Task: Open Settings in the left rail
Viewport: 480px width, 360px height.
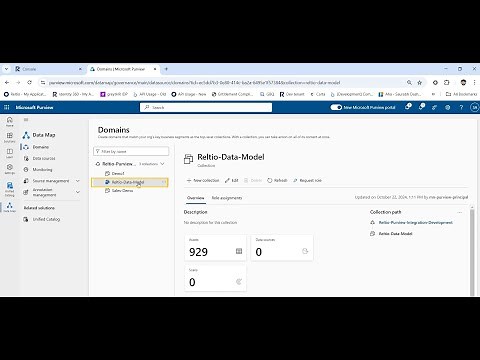Action: click(x=10, y=169)
